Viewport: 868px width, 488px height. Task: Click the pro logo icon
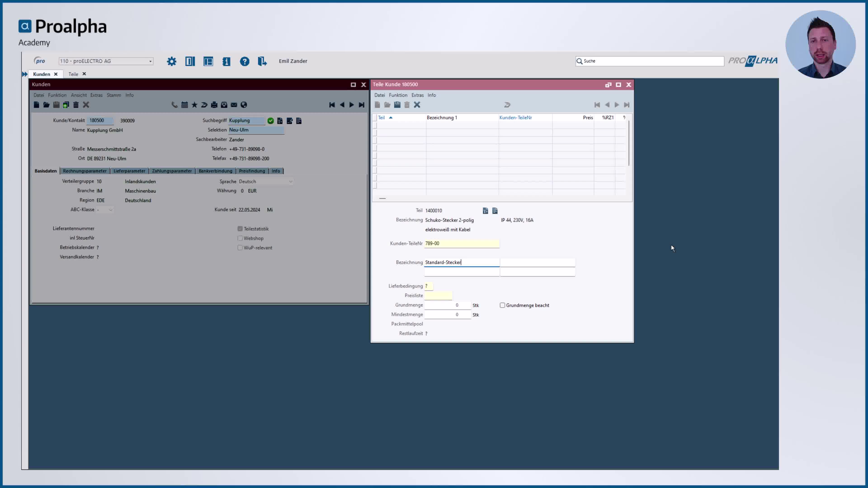pos(40,61)
